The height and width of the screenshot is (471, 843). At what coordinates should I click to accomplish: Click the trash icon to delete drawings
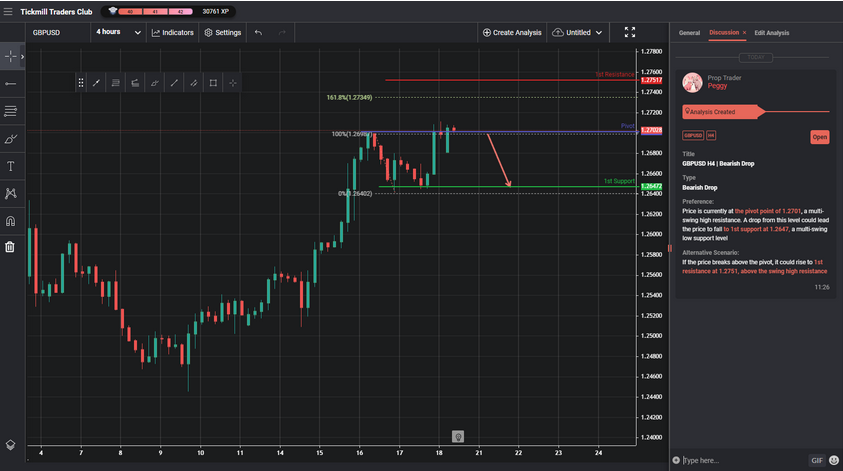[x=10, y=247]
